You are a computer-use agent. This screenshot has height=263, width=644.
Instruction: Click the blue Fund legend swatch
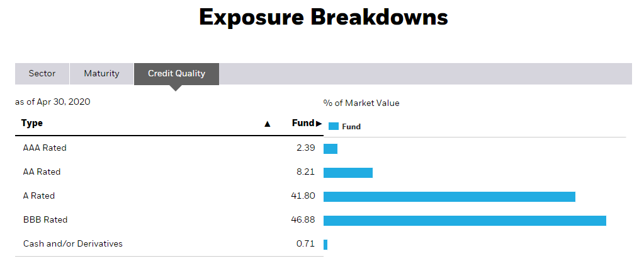coord(334,127)
